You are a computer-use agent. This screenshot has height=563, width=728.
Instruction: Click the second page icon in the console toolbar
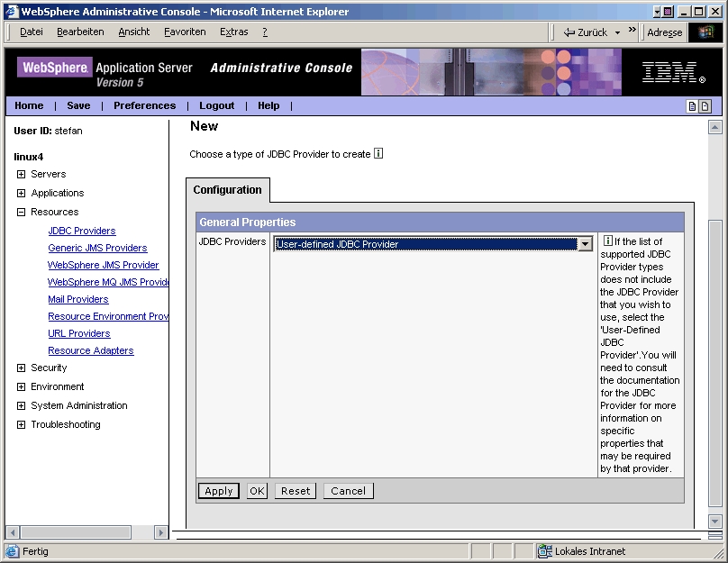click(705, 106)
